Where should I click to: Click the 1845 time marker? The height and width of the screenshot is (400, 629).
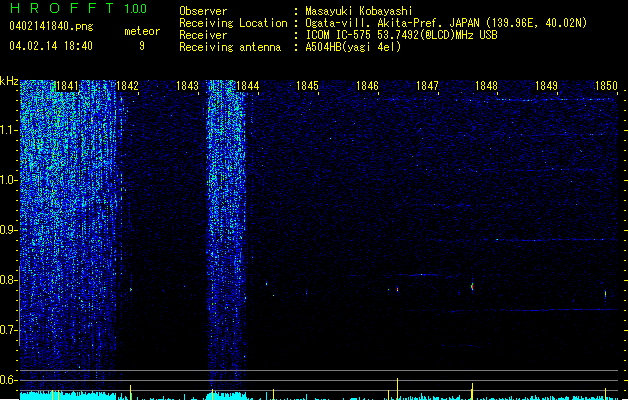click(307, 86)
